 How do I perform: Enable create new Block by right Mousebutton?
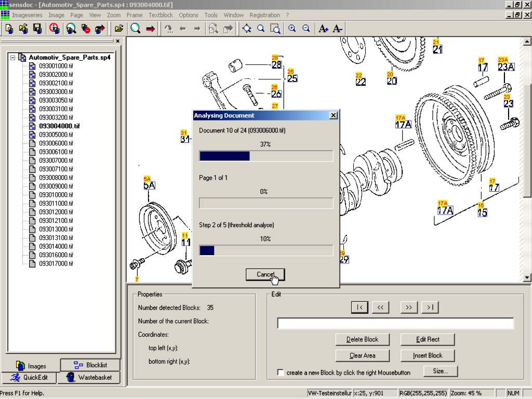click(x=281, y=373)
